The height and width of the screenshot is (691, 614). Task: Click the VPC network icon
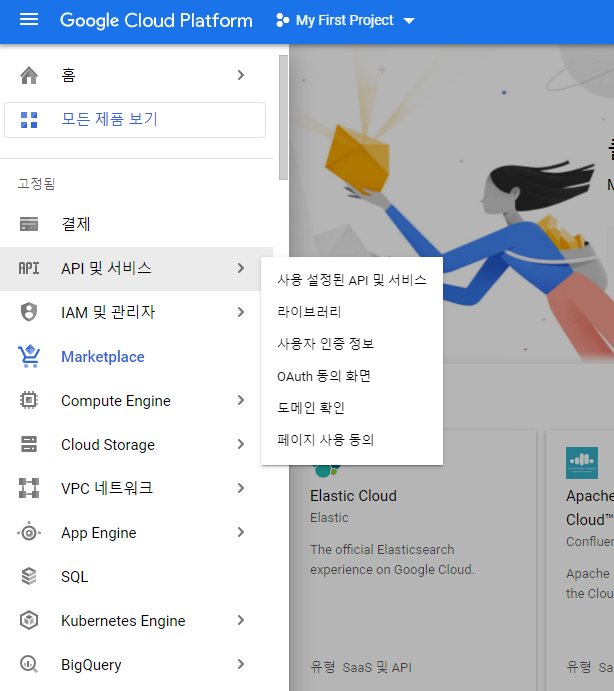pyautogui.click(x=29, y=488)
